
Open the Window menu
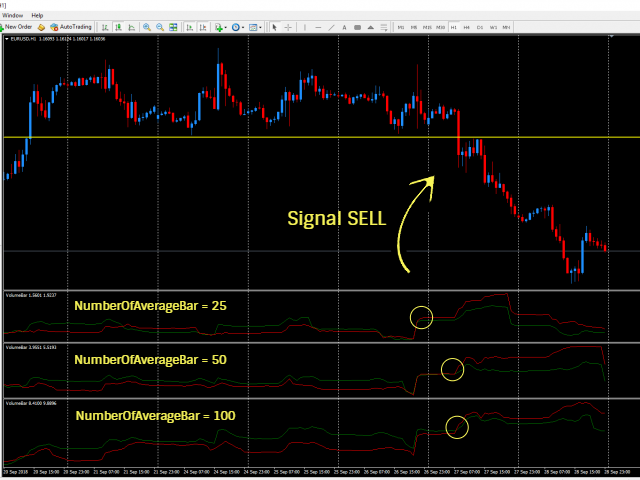pos(12,16)
